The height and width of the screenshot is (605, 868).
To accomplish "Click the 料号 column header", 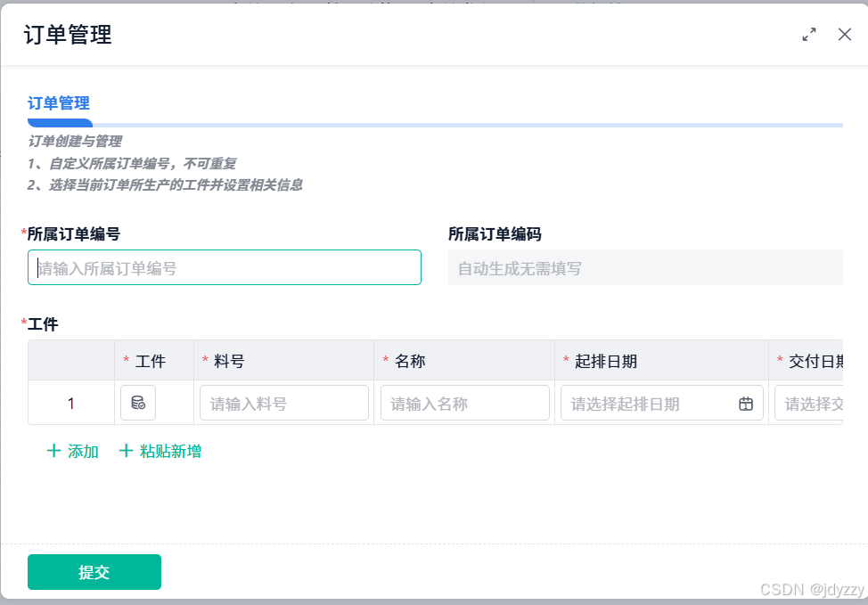I will [x=283, y=361].
